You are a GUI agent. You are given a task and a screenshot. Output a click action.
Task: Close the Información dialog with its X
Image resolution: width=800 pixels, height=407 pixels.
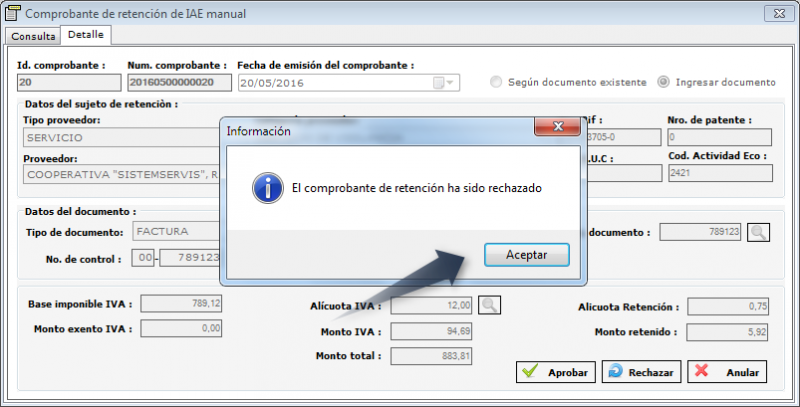click(558, 126)
